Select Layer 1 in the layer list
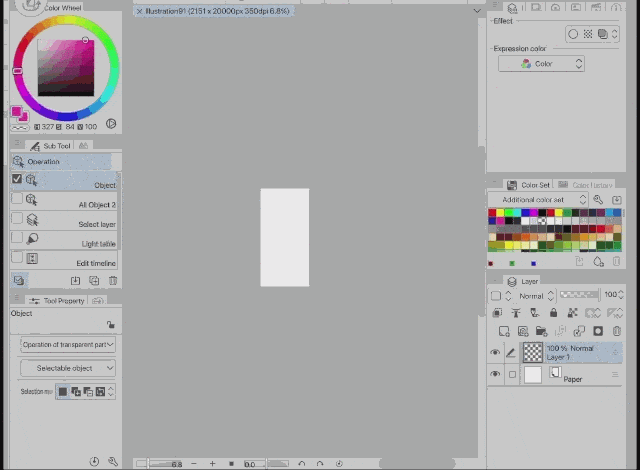 point(571,352)
